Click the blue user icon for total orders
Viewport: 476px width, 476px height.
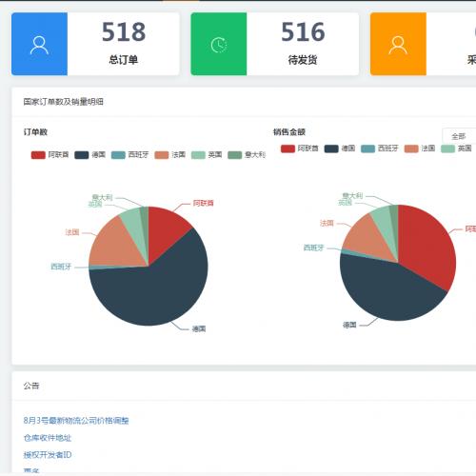pos(39,45)
